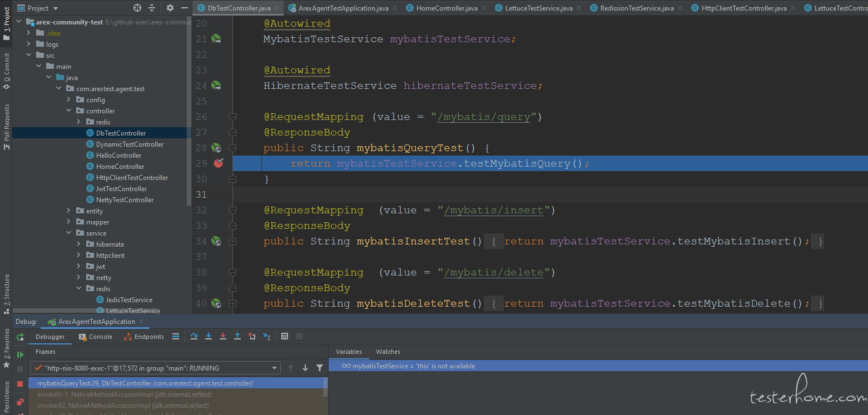The image size is (868, 415).
Task: Toggle the breakpoint on line 29
Action: 219,163
